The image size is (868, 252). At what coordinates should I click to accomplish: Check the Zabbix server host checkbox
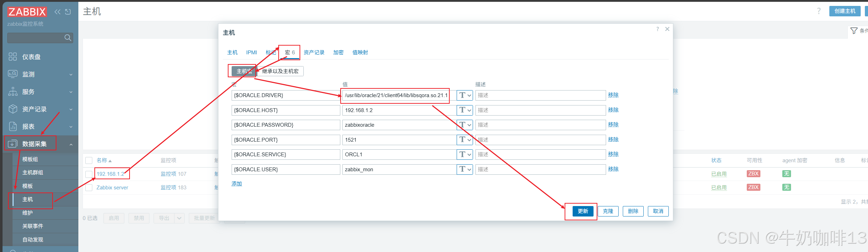pyautogui.click(x=89, y=188)
